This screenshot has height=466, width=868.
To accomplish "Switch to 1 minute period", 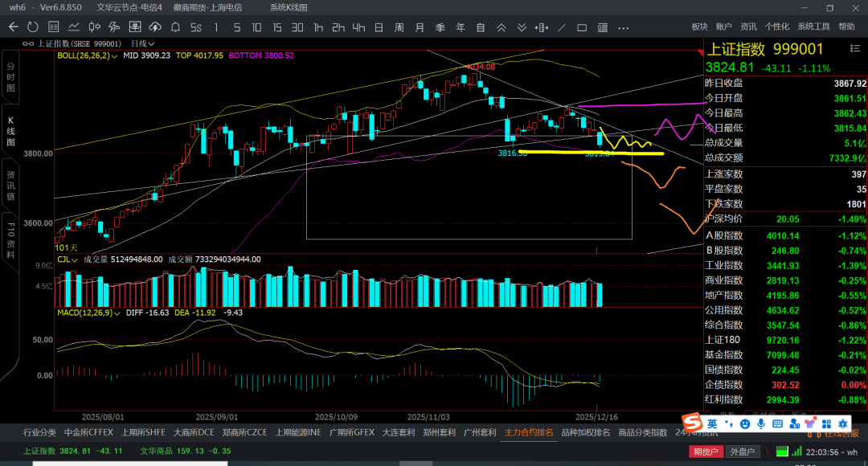I will tap(216, 27).
